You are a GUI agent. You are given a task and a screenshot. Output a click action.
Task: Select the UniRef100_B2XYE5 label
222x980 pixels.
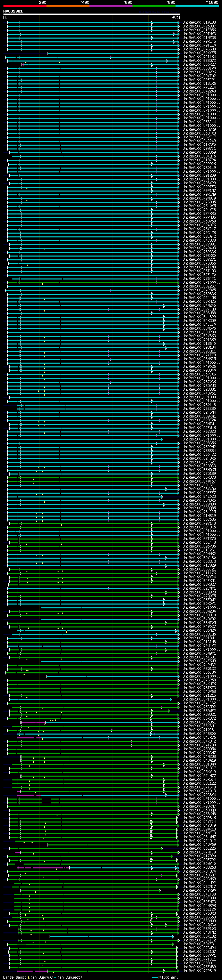point(199,53)
